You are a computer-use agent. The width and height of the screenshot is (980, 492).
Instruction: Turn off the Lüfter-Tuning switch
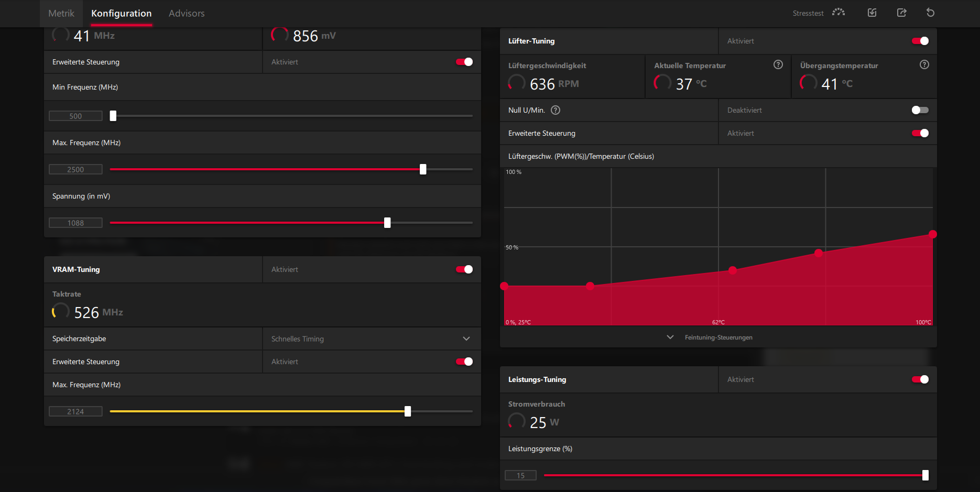pyautogui.click(x=920, y=41)
